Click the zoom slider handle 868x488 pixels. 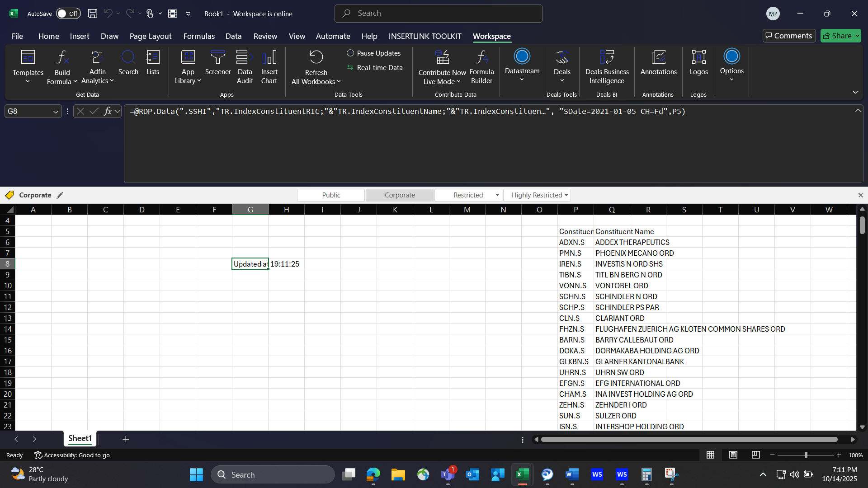[x=806, y=455]
